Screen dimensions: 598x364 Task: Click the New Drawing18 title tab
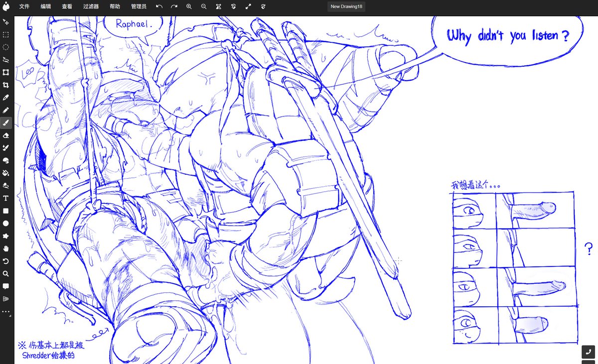coord(346,6)
